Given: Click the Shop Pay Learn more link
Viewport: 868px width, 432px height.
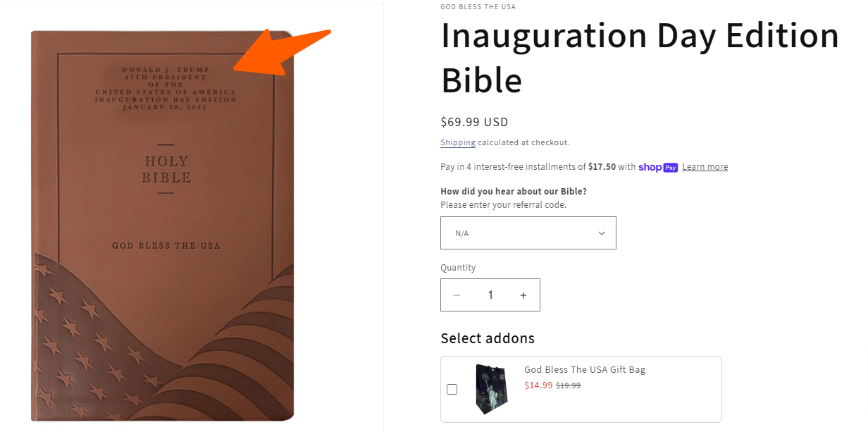Looking at the screenshot, I should click(705, 167).
